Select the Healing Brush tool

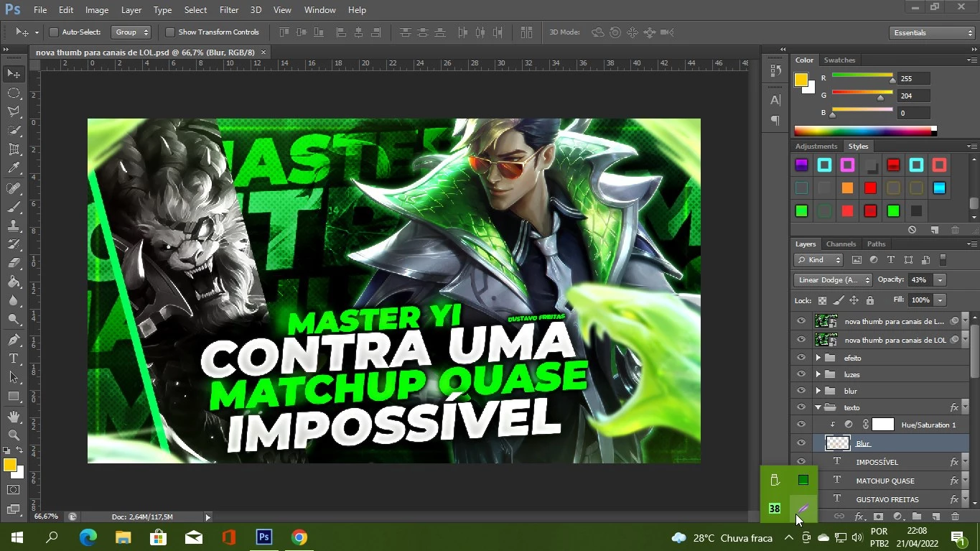click(14, 188)
